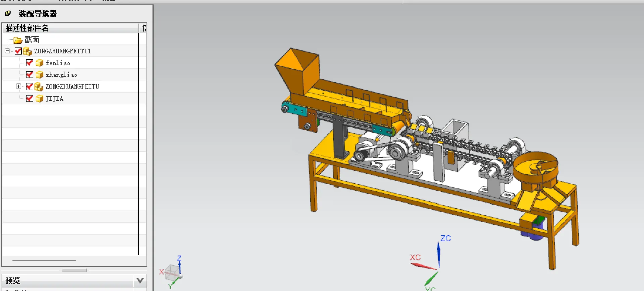This screenshot has height=291, width=644.
Task: Select the JIJIA tree row label
Action: (54, 99)
